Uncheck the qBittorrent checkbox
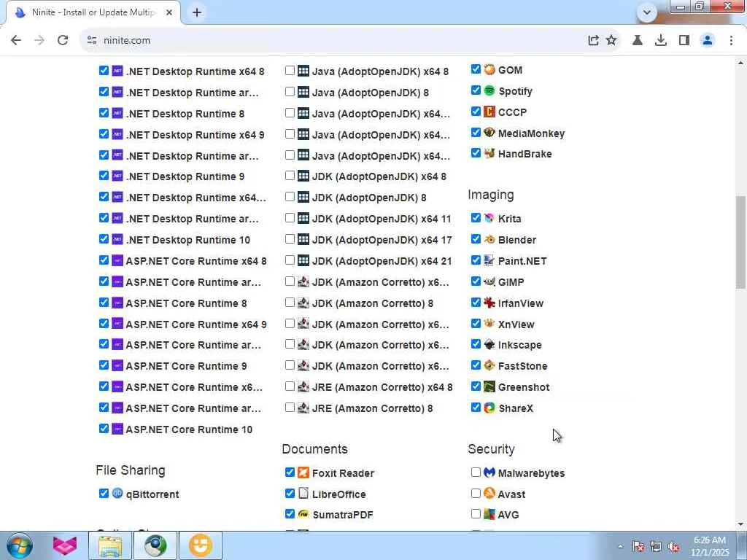Viewport: 747px width, 560px height. pos(104,493)
